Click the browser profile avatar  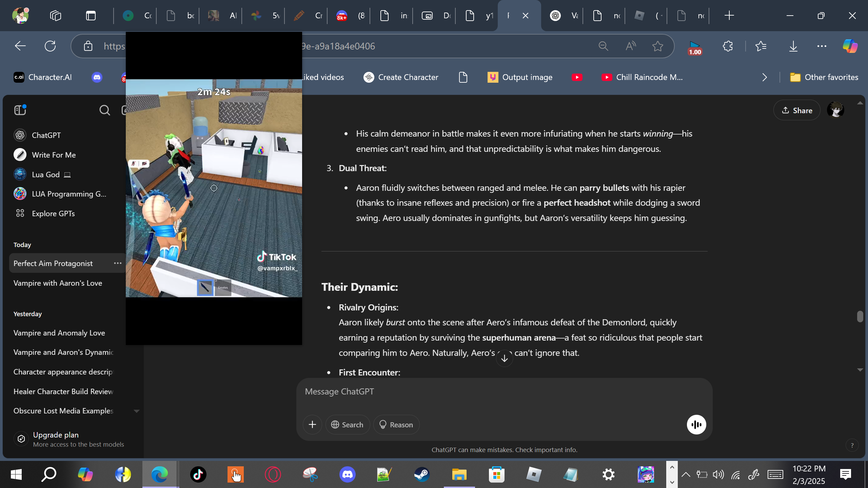click(20, 16)
